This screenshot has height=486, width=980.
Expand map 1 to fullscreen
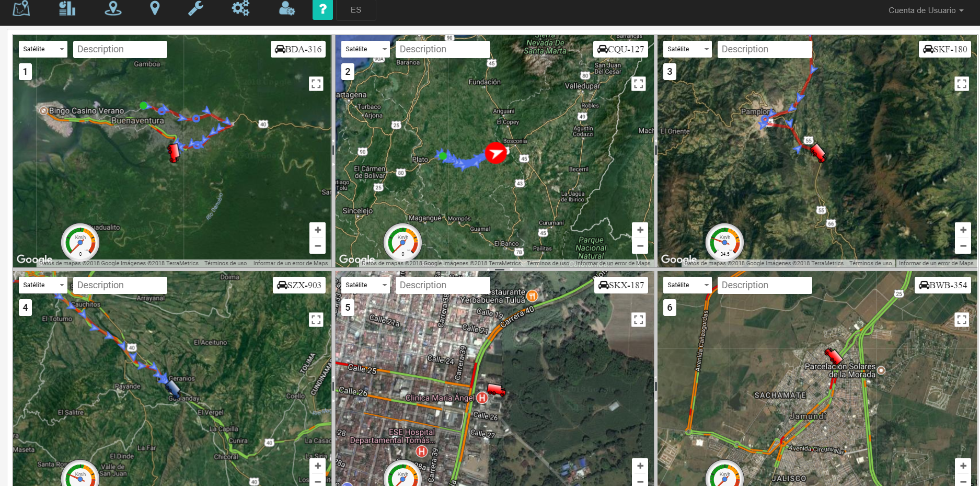tap(316, 84)
